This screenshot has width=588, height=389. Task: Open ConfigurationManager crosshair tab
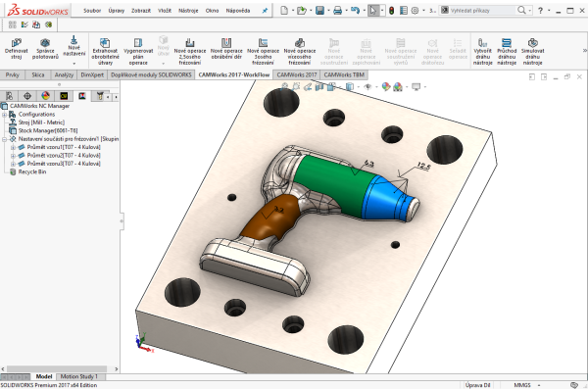[x=27, y=96]
